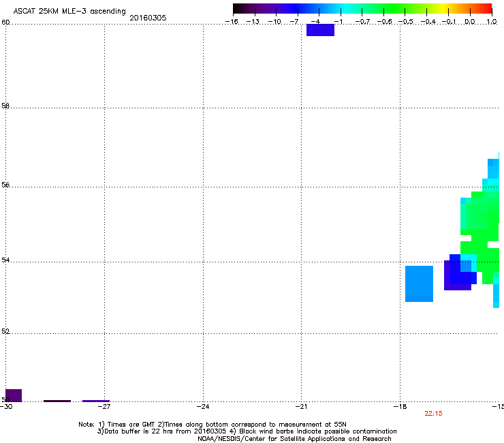504x443 pixels.
Task: Click the 0.0 color scale label
Action: [470, 22]
